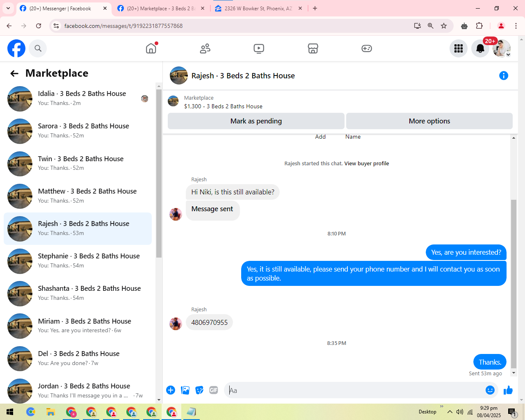Open Windows Start button

coord(10,412)
